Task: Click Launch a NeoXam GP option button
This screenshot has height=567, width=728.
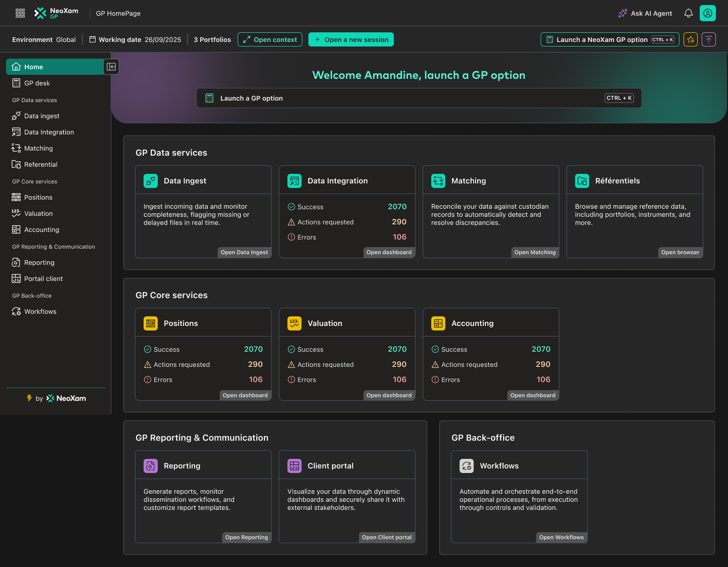Action: point(610,39)
